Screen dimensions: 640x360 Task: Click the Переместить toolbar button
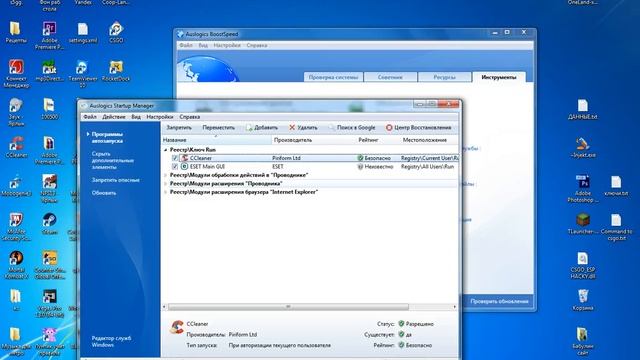219,128
